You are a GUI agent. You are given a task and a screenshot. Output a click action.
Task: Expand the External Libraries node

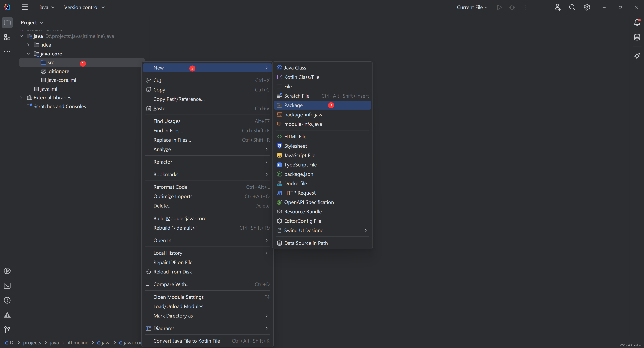coord(21,98)
